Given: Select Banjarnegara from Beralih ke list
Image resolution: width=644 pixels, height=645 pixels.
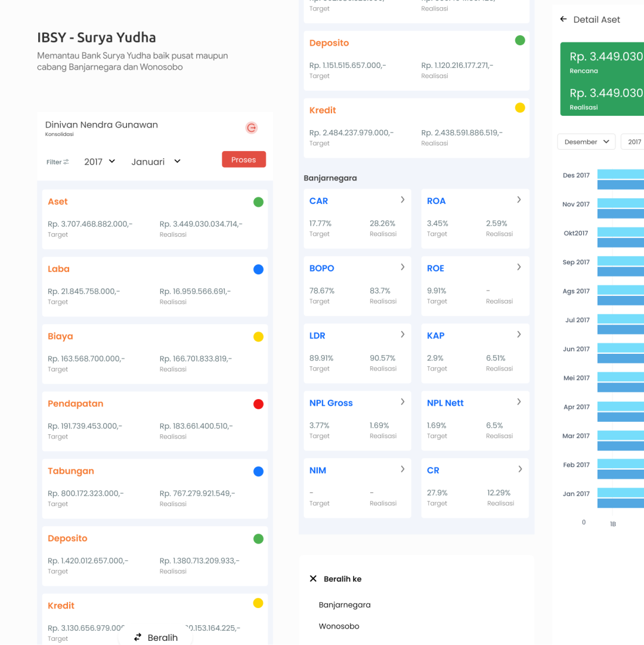Looking at the screenshot, I should coord(345,604).
